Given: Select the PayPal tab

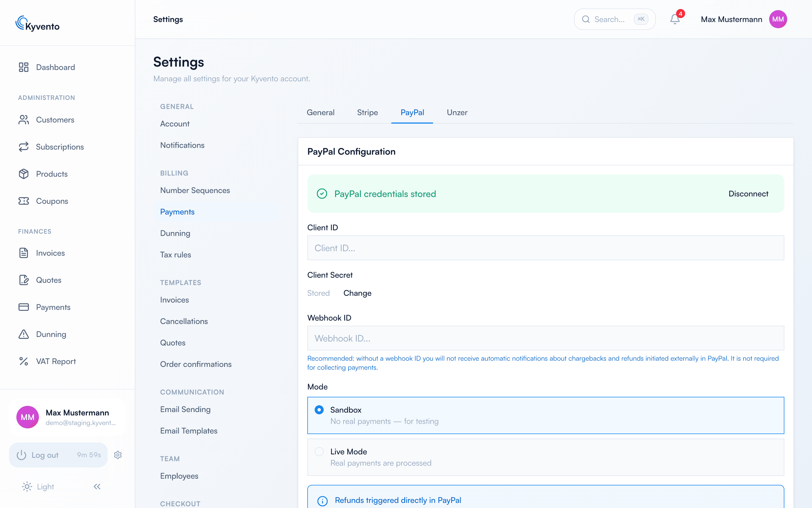Looking at the screenshot, I should tap(412, 113).
